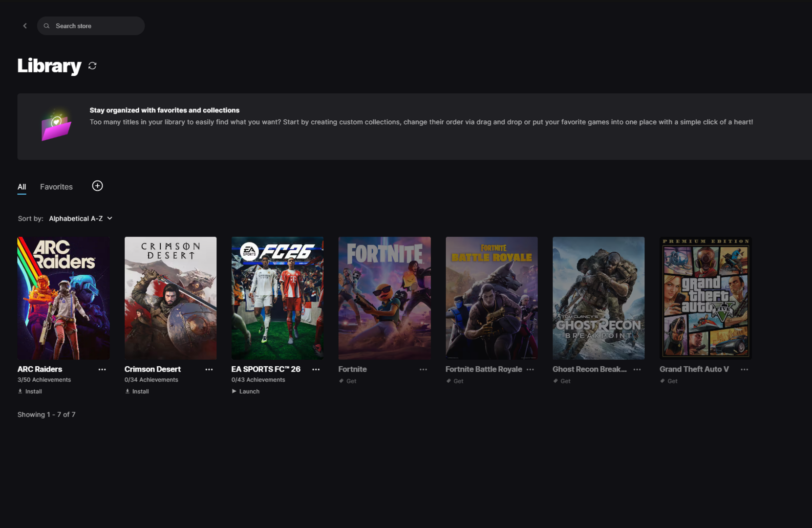Viewport: 812px width, 528px height.
Task: Get Grand Theft Auto V
Action: pyautogui.click(x=668, y=381)
